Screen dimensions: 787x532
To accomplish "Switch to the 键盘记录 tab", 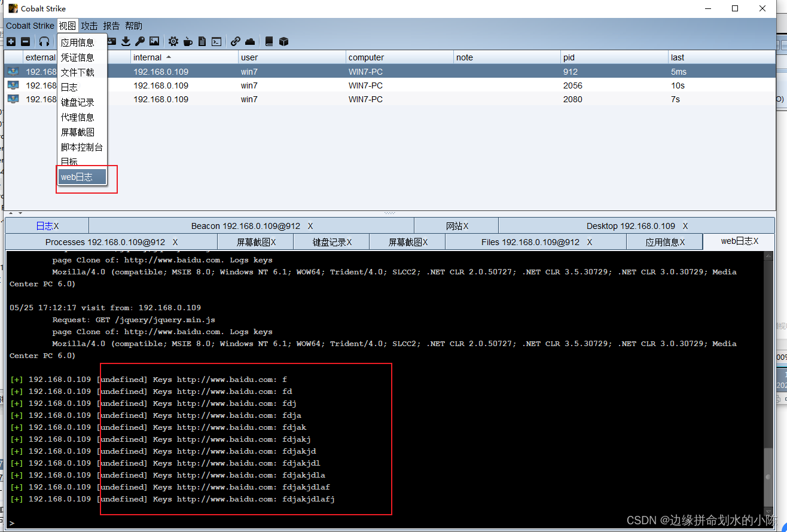I will pyautogui.click(x=331, y=242).
